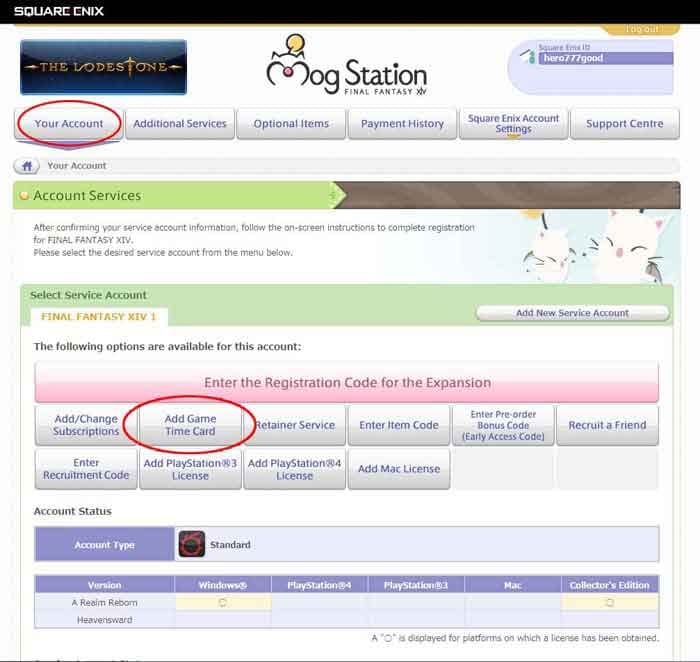Click the home icon in breadcrumb
Image resolution: width=700 pixels, height=662 pixels.
coord(27,166)
